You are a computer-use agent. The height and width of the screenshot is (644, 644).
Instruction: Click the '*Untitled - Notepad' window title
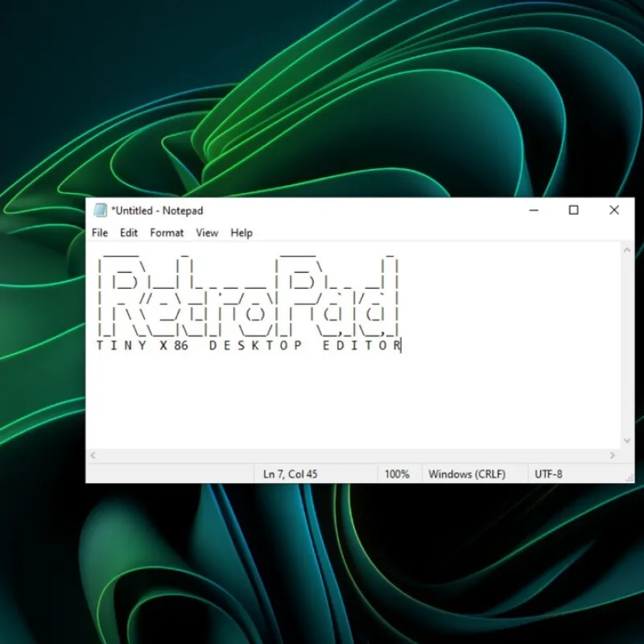[158, 211]
